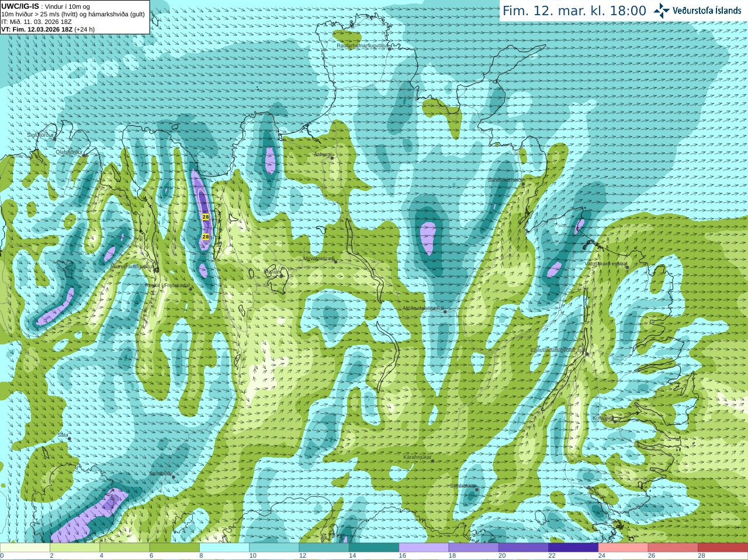Click the 'VT: Fim. 12.03.2026 18Z' line

(48, 29)
